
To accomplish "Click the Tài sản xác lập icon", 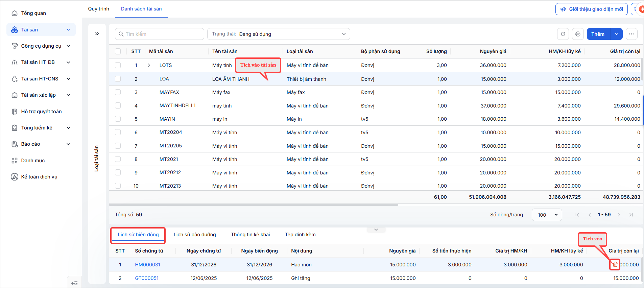I will (15, 95).
